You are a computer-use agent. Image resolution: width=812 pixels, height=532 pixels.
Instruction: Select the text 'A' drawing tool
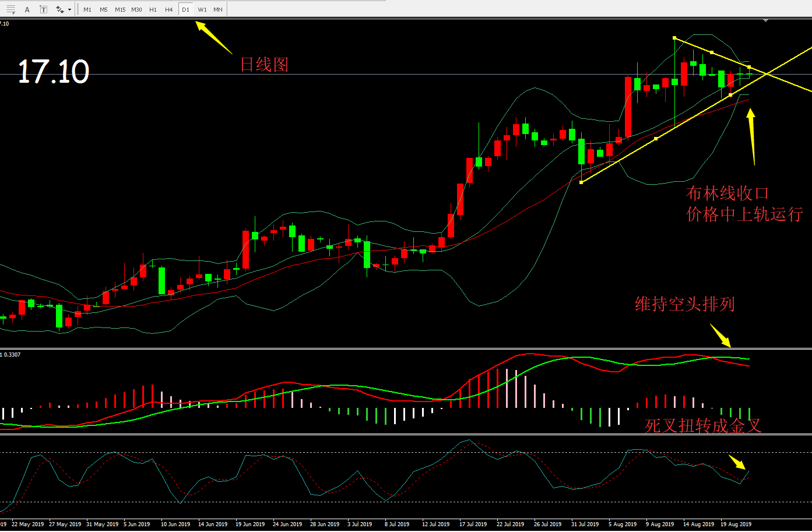click(27, 9)
